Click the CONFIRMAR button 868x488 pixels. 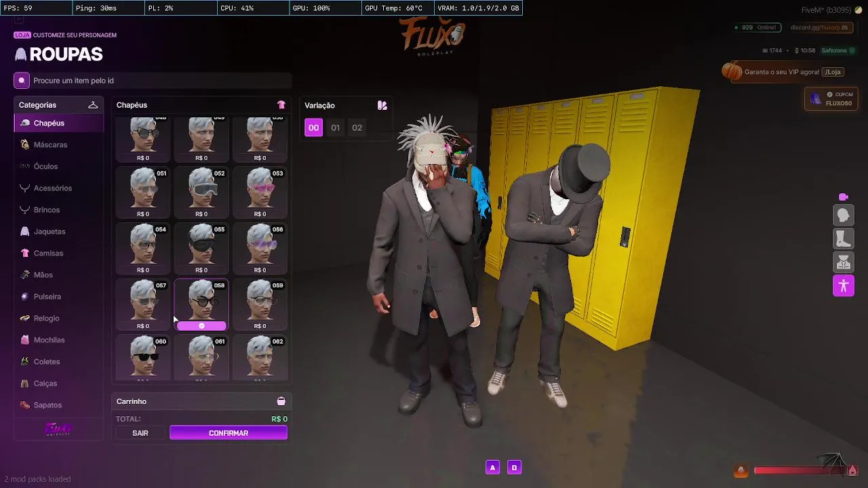[229, 433]
